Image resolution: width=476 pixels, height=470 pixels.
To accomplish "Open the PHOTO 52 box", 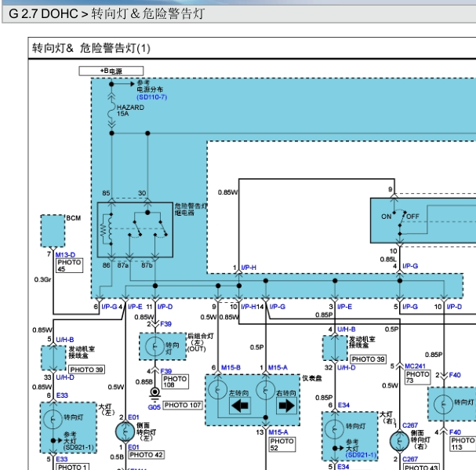I will 282,444.
